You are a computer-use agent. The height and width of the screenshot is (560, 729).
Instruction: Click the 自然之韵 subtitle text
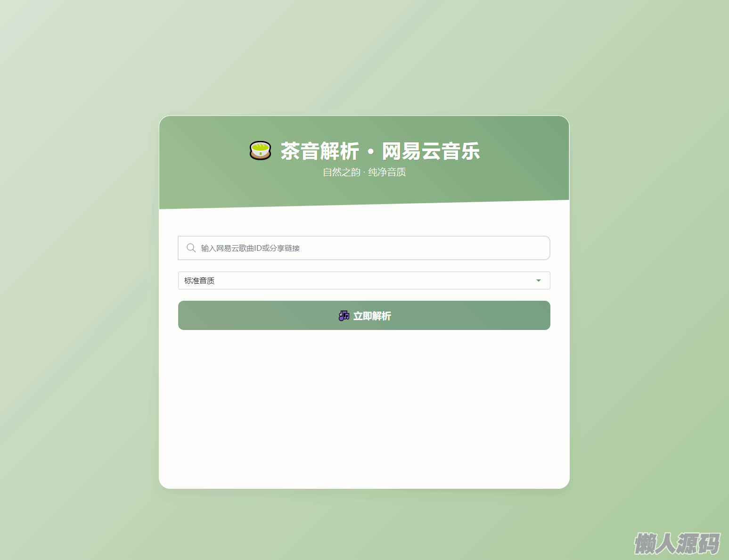pos(342,172)
